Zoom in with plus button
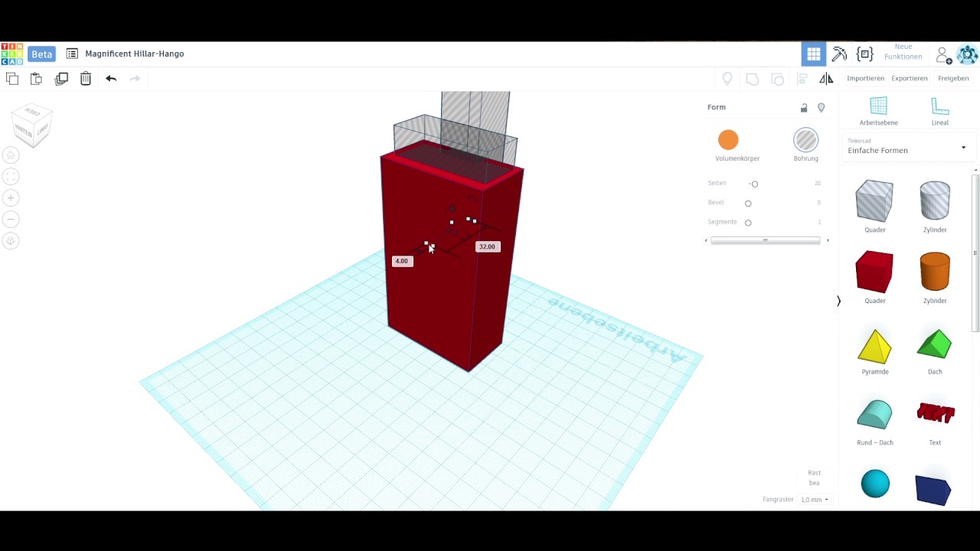This screenshot has height=551, width=980. coord(11,198)
